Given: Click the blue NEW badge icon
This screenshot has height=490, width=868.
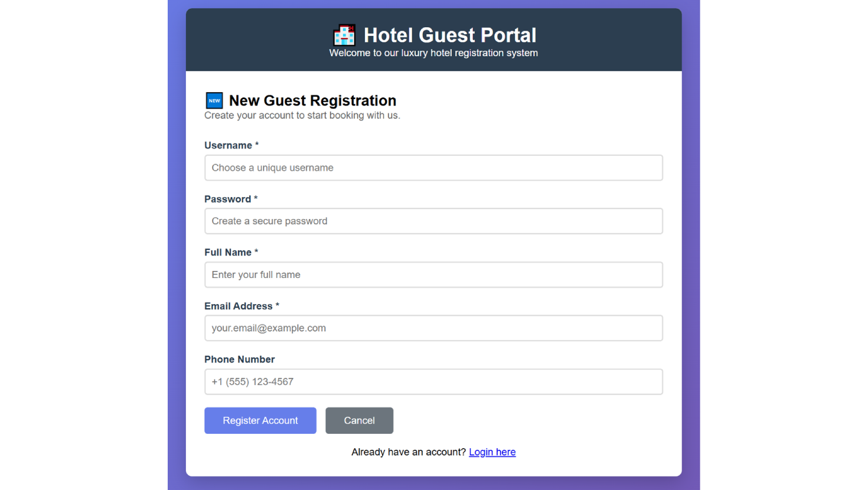Looking at the screenshot, I should click(214, 100).
